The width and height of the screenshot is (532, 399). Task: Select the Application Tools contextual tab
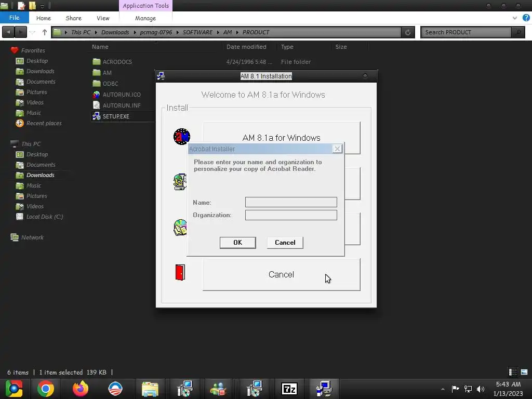[145, 6]
